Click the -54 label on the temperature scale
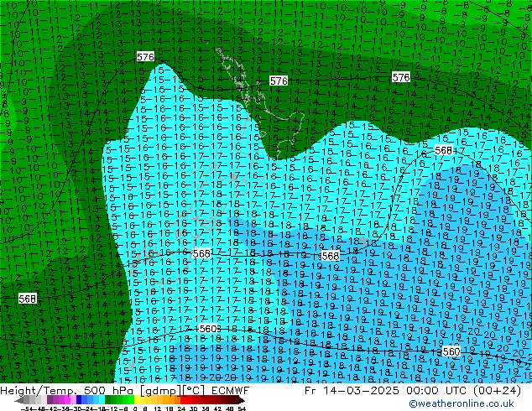 (26, 409)
